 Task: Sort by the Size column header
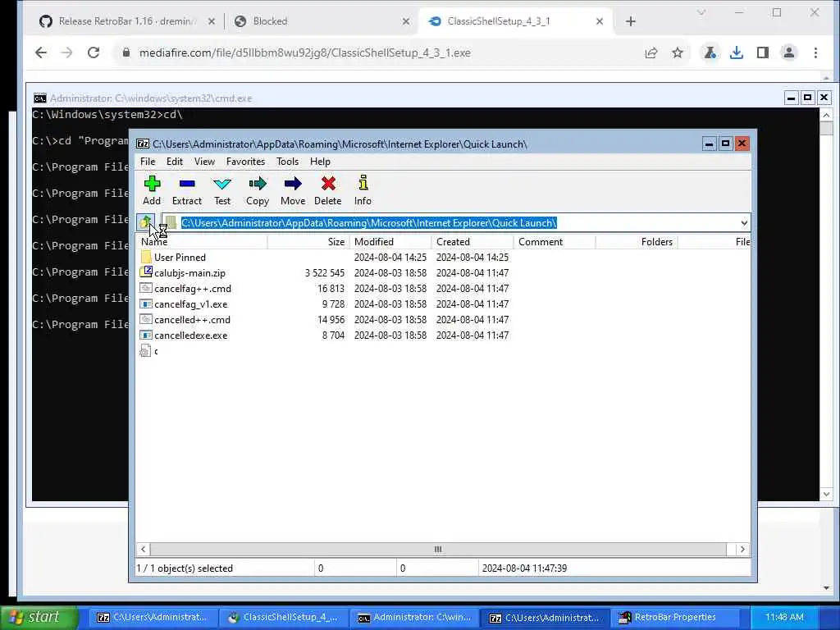point(308,242)
